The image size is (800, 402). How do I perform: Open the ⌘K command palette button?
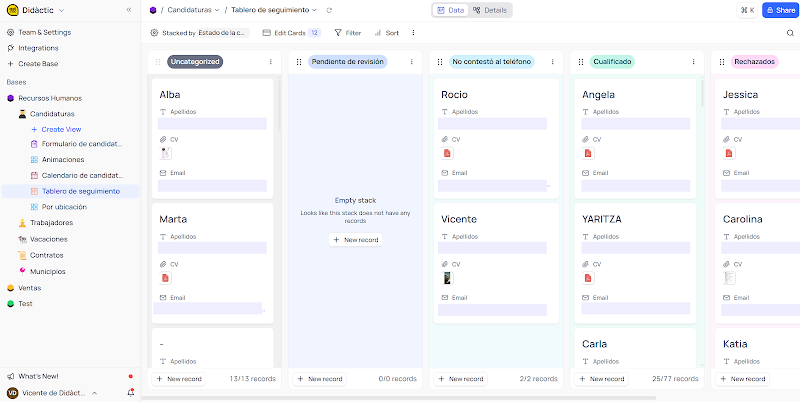pos(747,10)
